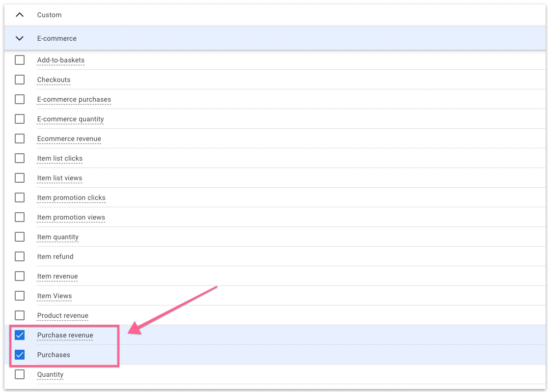This screenshot has width=552, height=392.
Task: Uncheck the Purchase revenue checkbox
Action: pos(20,335)
